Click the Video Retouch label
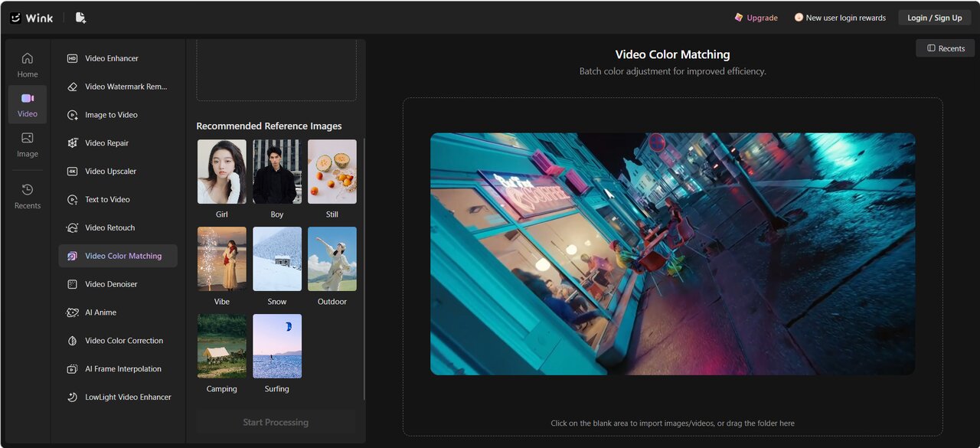 [x=110, y=227]
